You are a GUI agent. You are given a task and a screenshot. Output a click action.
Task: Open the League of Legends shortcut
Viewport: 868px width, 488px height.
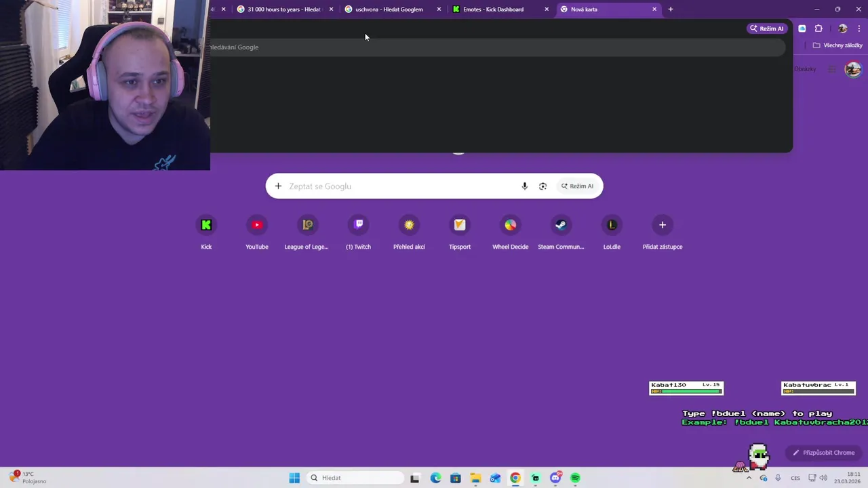(x=307, y=232)
